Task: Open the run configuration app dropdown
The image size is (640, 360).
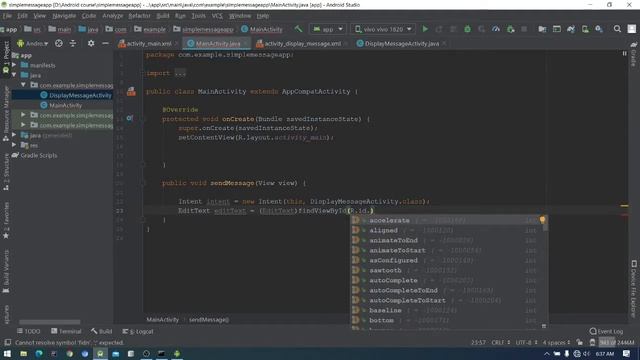Action: 328,29
